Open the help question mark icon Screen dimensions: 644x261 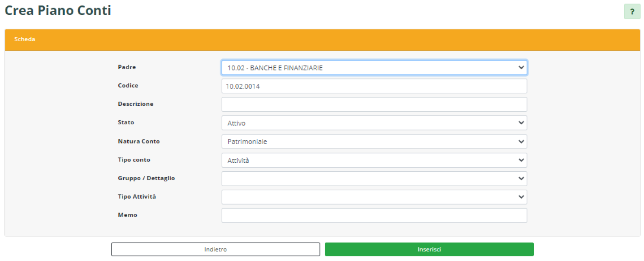pos(632,12)
